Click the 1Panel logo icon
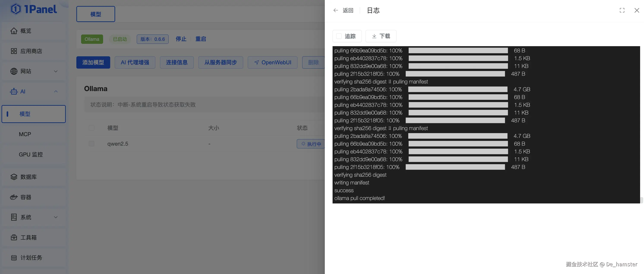This screenshot has height=274, width=644. [16, 9]
